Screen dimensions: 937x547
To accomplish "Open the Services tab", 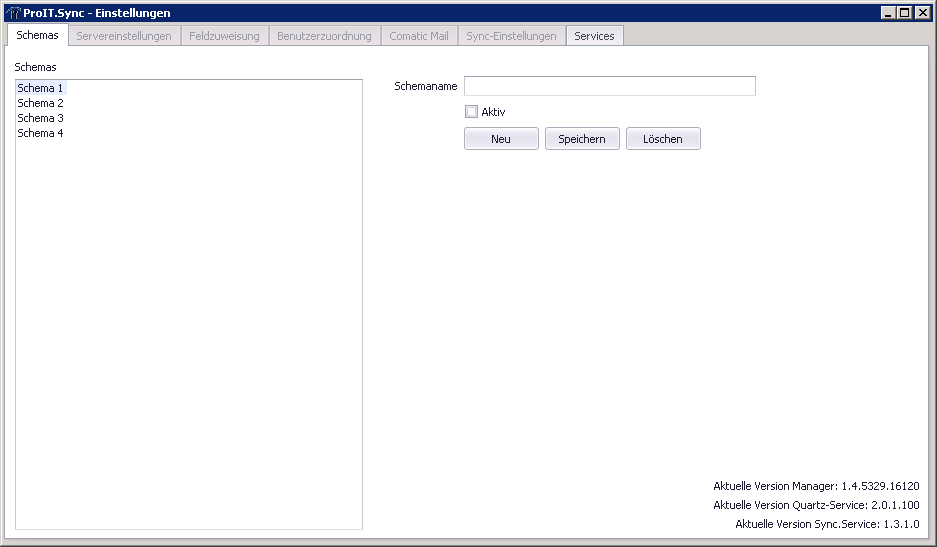I will click(594, 36).
